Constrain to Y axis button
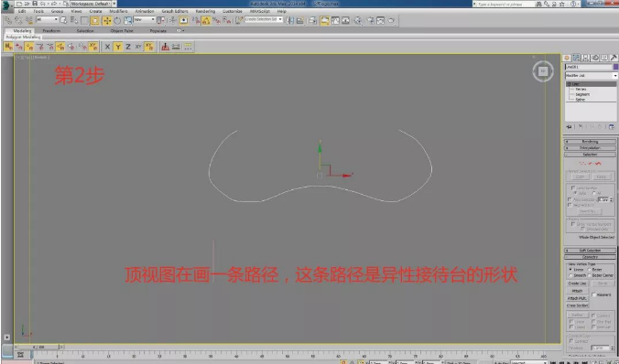 (x=117, y=47)
